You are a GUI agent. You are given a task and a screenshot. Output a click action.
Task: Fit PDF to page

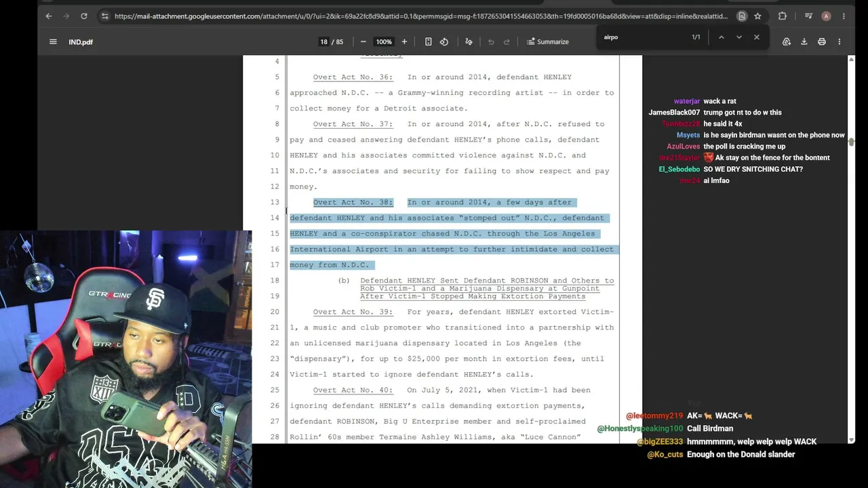tap(428, 42)
